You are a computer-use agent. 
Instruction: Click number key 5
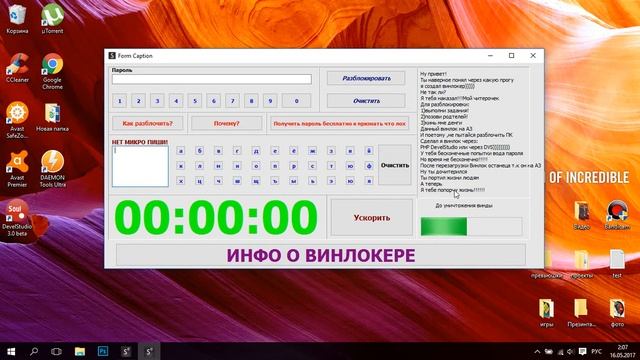coord(195,101)
